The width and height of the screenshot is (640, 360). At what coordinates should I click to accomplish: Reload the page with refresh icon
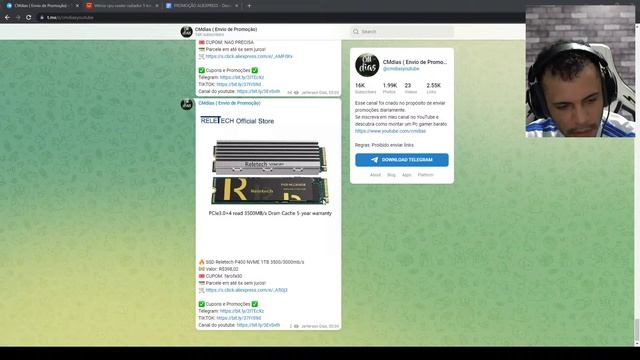[x=29, y=18]
